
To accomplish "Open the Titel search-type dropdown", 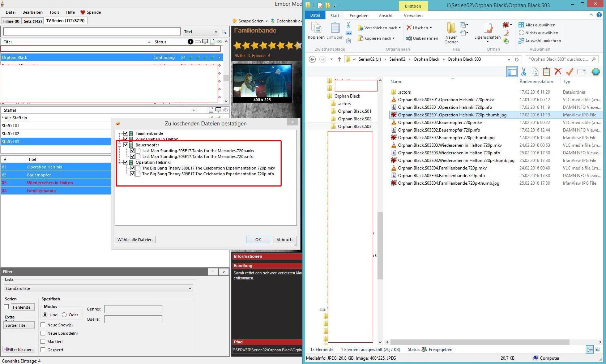I will [x=201, y=32].
